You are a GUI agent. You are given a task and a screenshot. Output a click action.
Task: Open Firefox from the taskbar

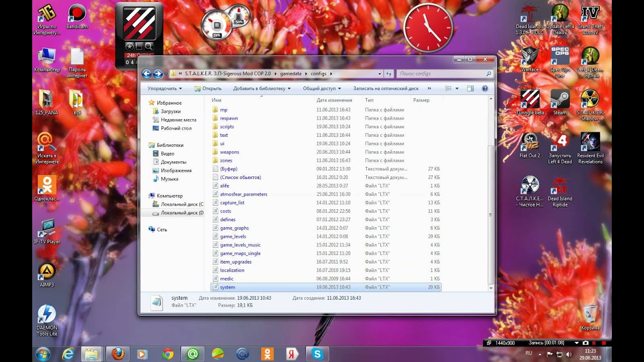pyautogui.click(x=117, y=353)
